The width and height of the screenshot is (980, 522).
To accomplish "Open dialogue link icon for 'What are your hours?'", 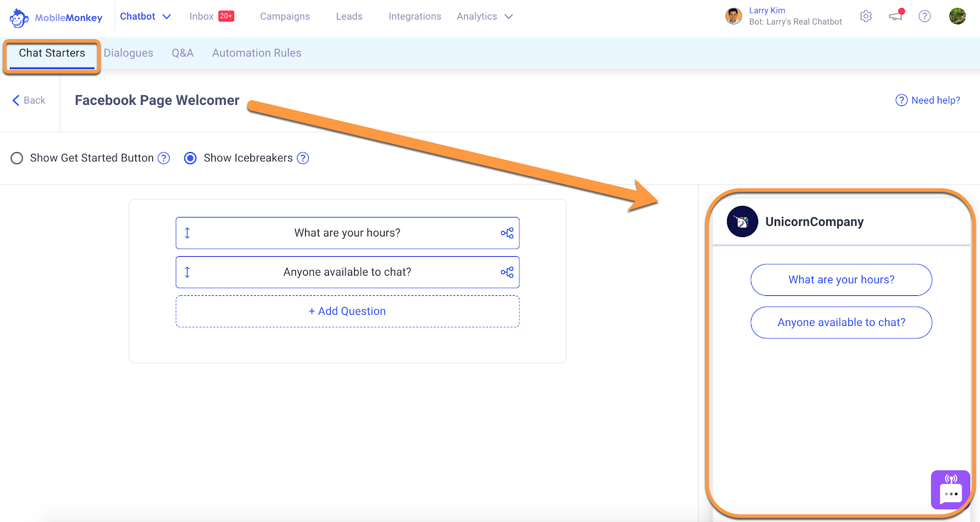I will pos(507,233).
